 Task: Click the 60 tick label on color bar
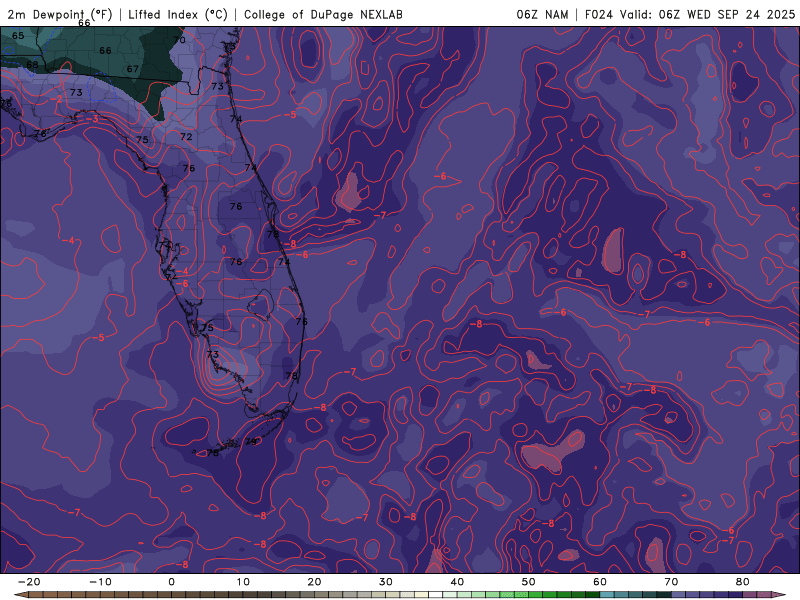point(600,582)
